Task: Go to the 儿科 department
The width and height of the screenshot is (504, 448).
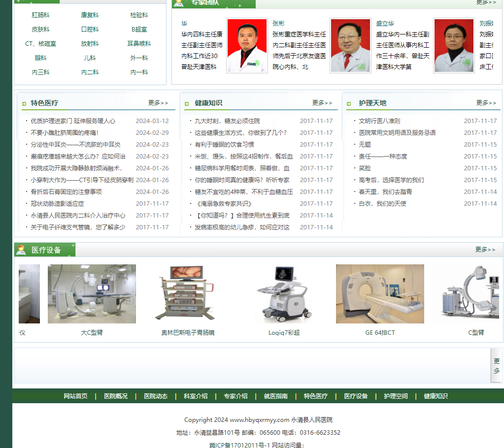Action: click(90, 58)
